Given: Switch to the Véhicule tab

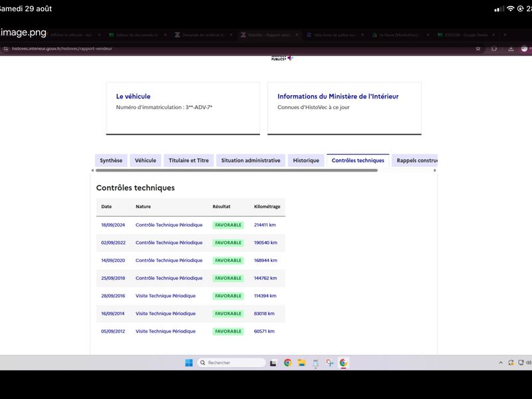Looking at the screenshot, I should (146, 160).
